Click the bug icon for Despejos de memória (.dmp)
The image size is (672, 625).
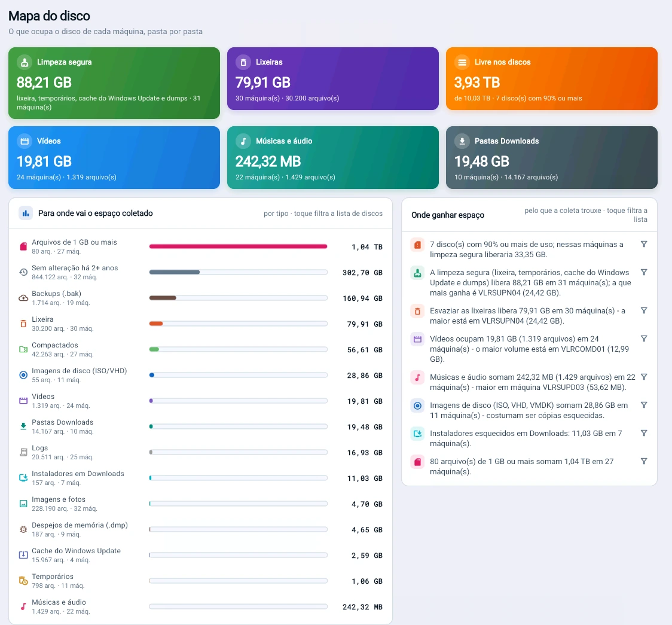[23, 529]
